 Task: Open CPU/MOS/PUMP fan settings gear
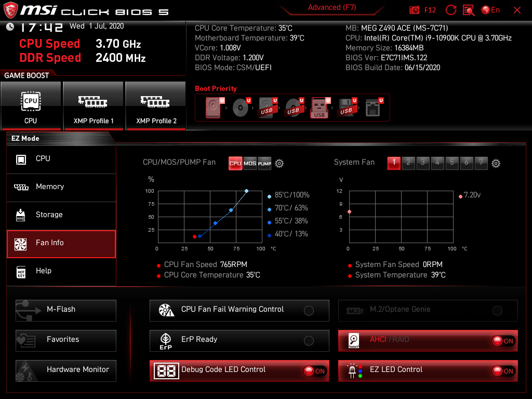coord(279,164)
